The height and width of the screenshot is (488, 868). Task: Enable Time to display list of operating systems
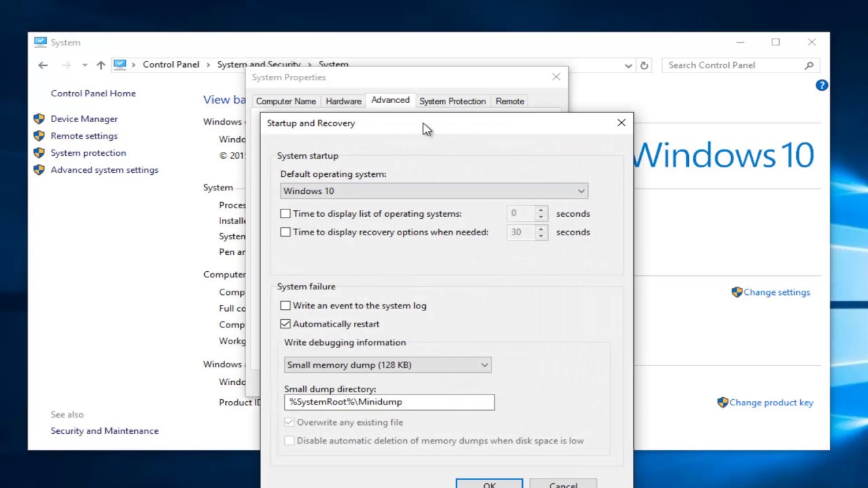[x=285, y=213]
